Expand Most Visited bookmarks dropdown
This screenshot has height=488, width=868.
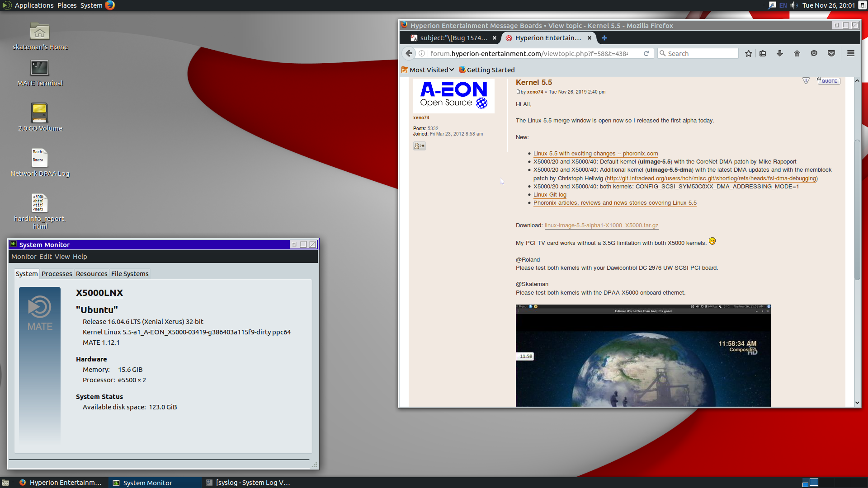pos(428,70)
